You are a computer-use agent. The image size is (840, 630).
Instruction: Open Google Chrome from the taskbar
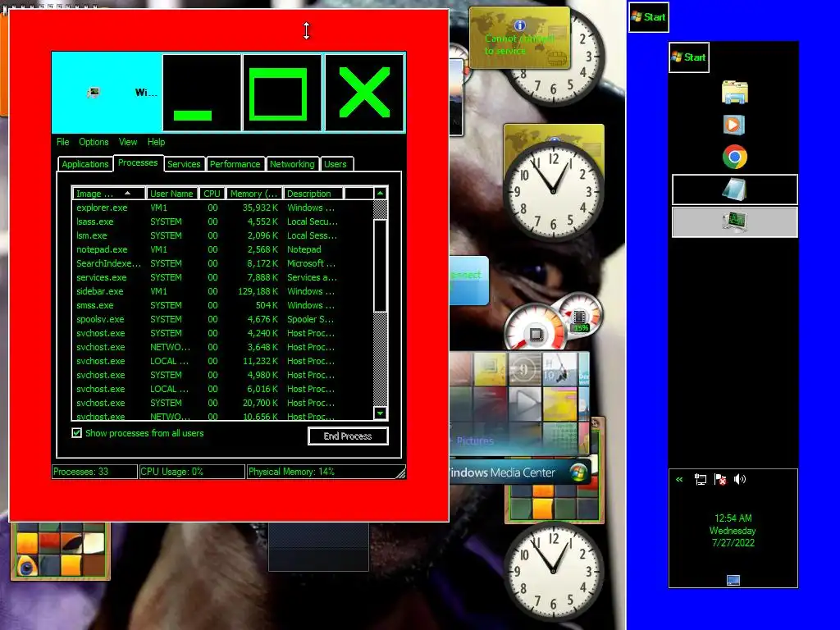click(734, 157)
